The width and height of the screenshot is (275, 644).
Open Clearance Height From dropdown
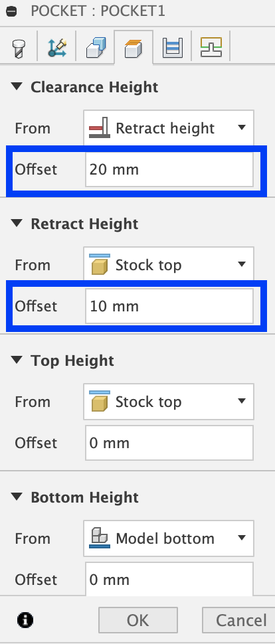pos(169,127)
